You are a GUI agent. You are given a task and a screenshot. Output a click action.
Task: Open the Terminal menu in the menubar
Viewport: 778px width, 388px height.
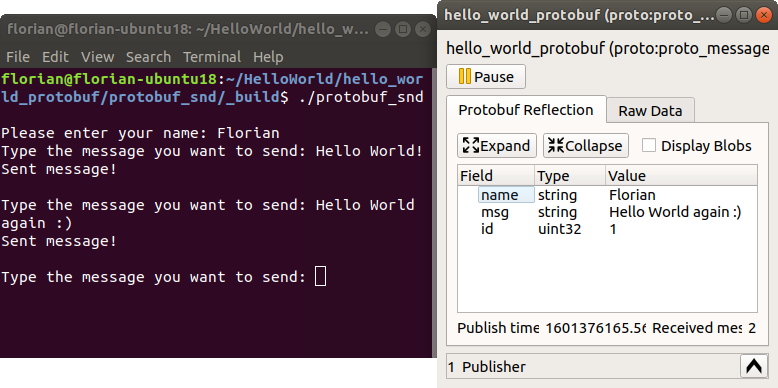212,57
